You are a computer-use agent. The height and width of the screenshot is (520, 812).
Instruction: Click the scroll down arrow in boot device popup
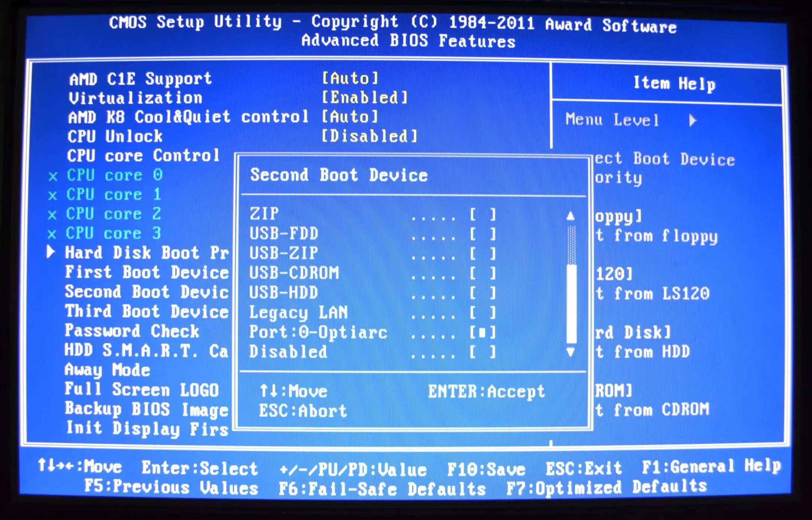click(570, 352)
